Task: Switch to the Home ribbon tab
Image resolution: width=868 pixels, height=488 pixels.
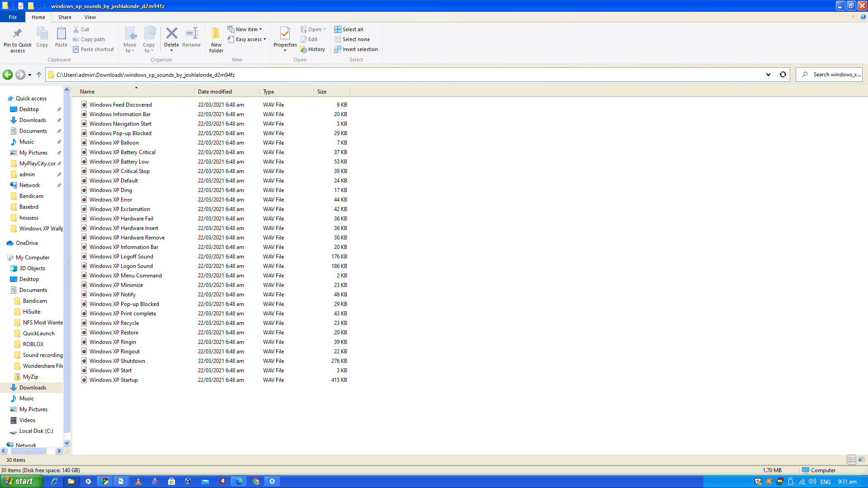Action: (x=38, y=17)
